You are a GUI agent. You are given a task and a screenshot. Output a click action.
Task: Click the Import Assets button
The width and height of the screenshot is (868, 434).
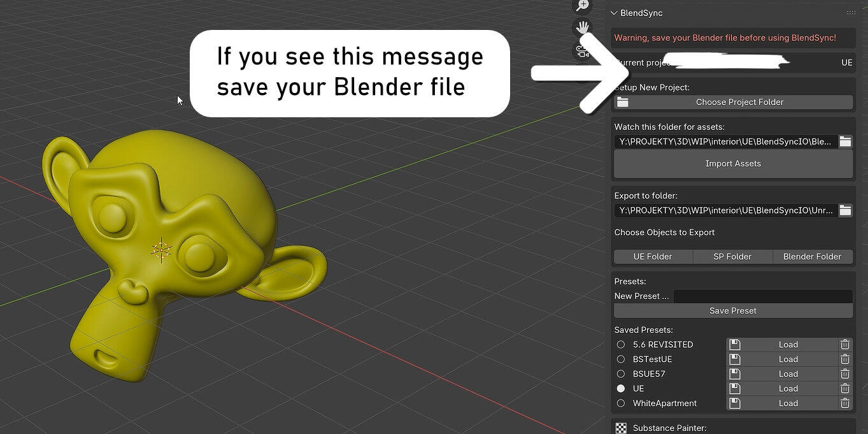[733, 164]
